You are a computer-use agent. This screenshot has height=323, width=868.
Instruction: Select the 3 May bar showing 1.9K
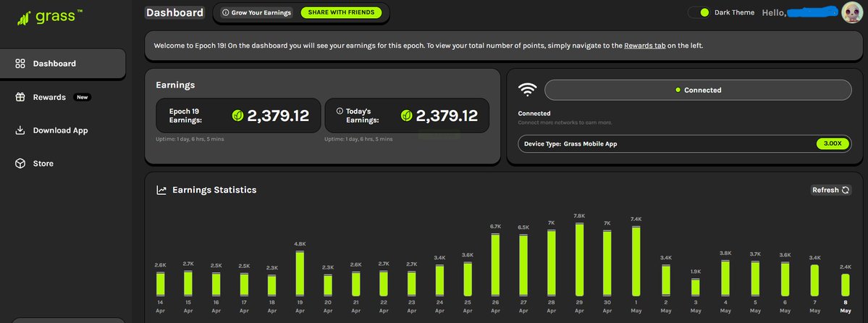tap(695, 287)
